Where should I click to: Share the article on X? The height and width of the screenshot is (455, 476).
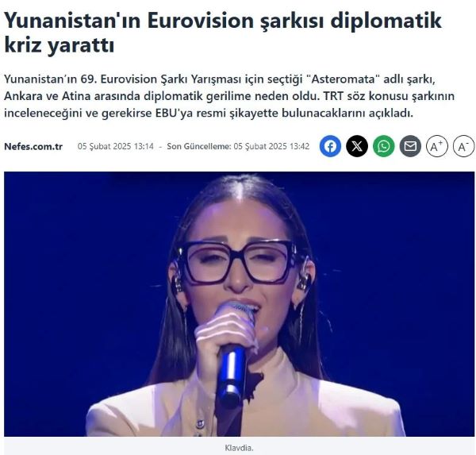click(357, 146)
